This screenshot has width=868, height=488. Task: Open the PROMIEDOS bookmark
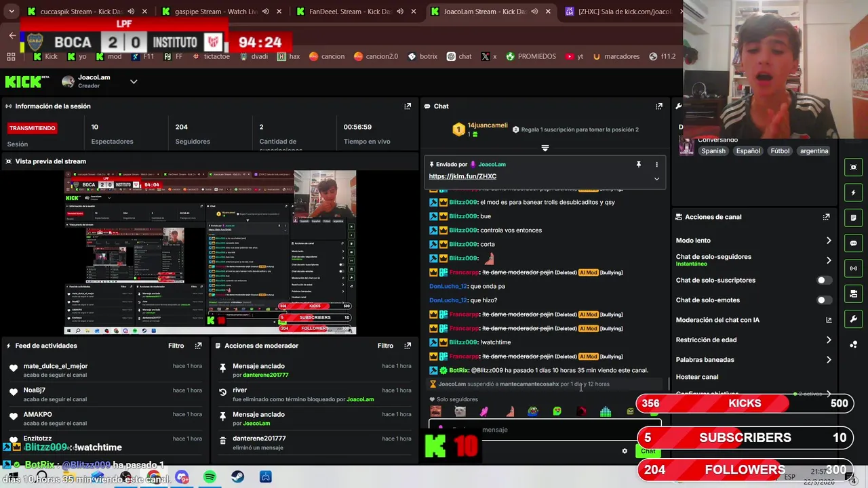(530, 56)
